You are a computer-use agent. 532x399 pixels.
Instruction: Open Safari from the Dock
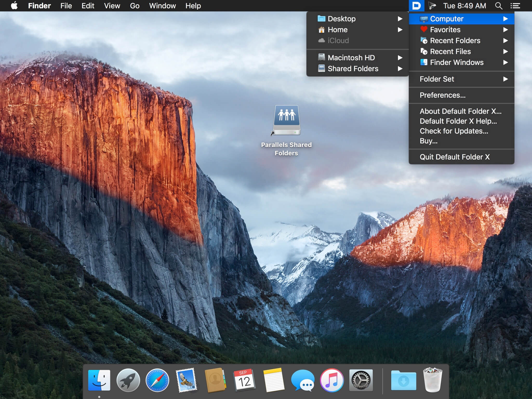point(157,380)
